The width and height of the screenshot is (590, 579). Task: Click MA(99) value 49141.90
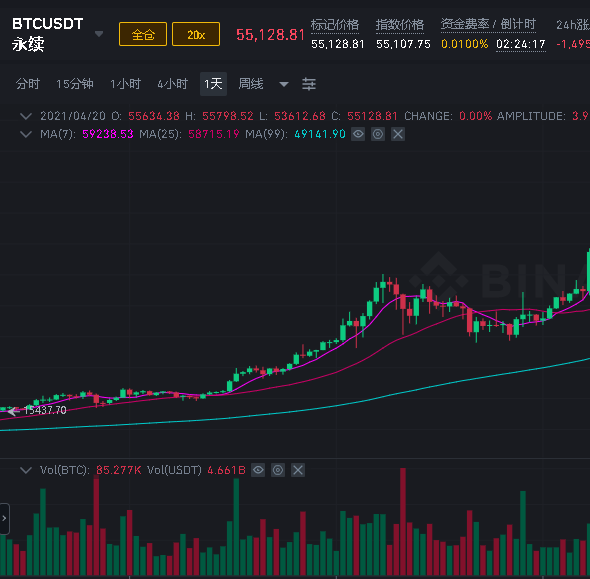tap(320, 134)
